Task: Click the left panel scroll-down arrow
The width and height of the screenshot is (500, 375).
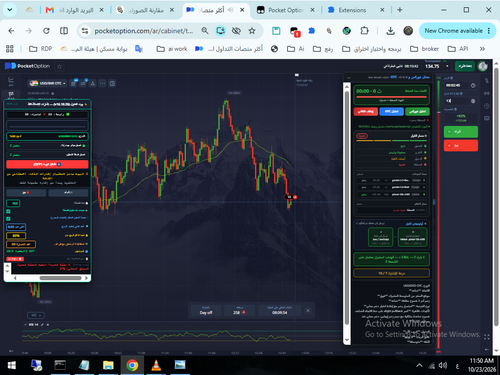Action: (x=7, y=271)
